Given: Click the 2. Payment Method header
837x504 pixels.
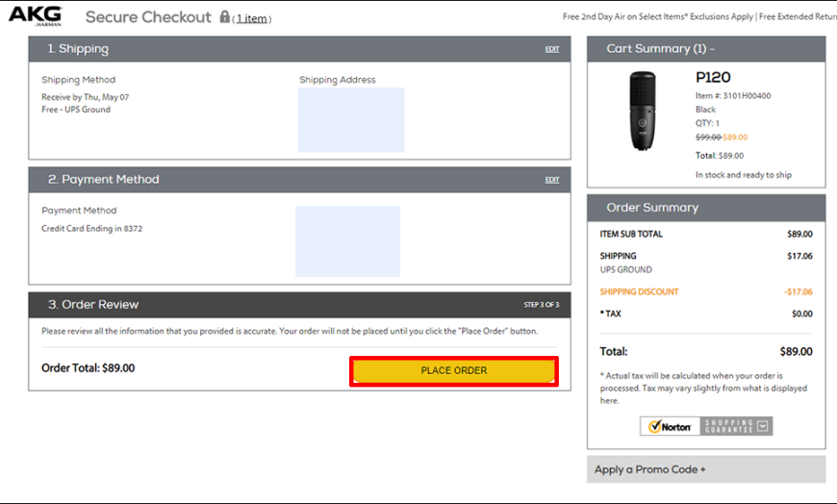Looking at the screenshot, I should [299, 180].
